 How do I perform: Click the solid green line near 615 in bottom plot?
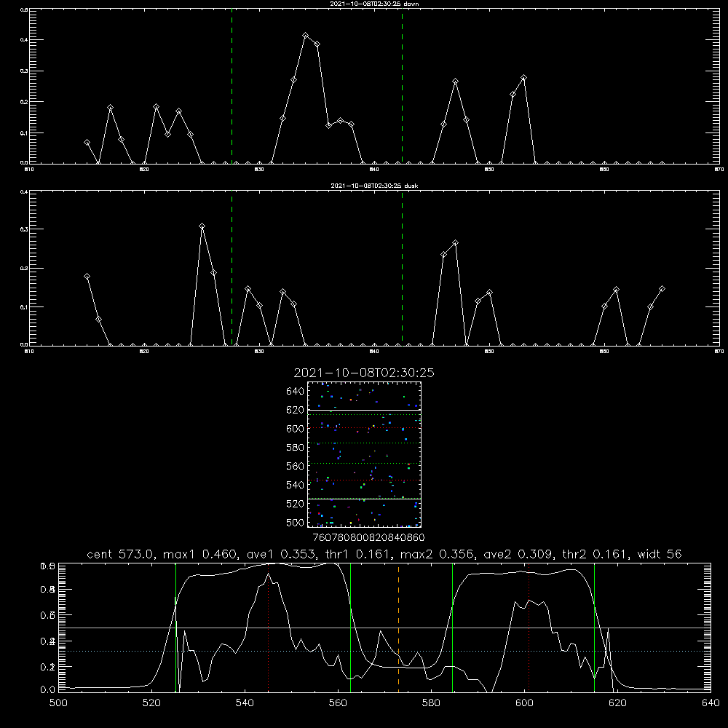coord(594,628)
